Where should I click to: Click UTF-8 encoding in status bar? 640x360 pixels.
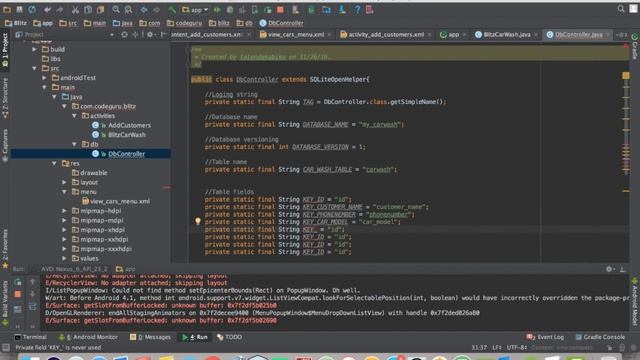(517, 347)
